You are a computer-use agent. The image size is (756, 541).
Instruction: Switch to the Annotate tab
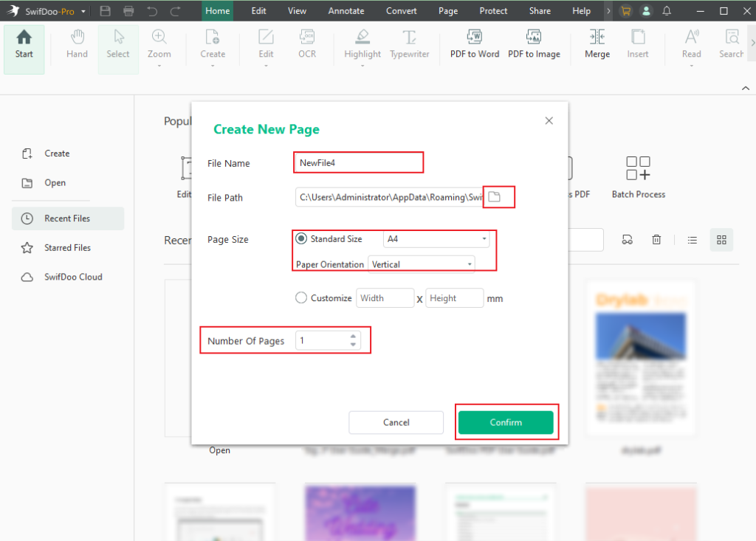(x=346, y=11)
